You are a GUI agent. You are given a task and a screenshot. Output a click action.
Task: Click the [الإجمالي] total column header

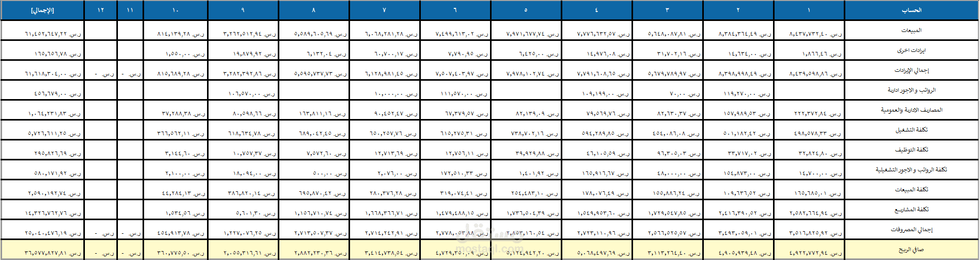42,10
